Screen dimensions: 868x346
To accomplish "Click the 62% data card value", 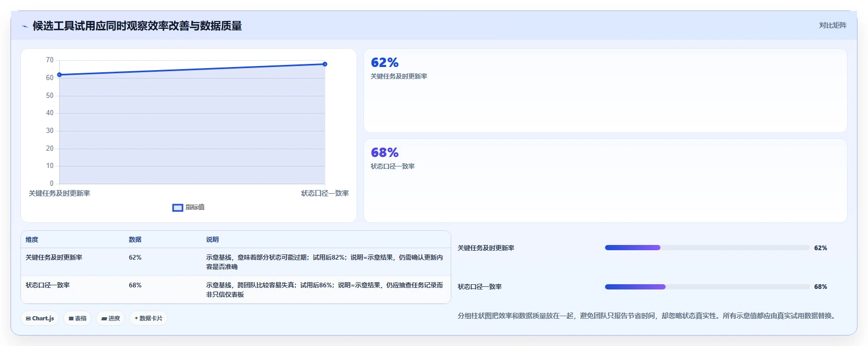I will click(384, 63).
